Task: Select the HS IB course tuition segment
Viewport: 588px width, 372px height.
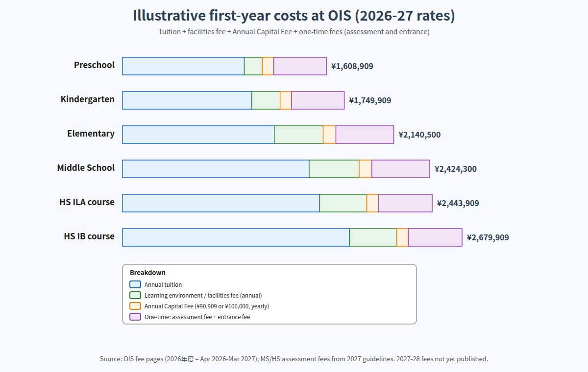Action: [236, 237]
